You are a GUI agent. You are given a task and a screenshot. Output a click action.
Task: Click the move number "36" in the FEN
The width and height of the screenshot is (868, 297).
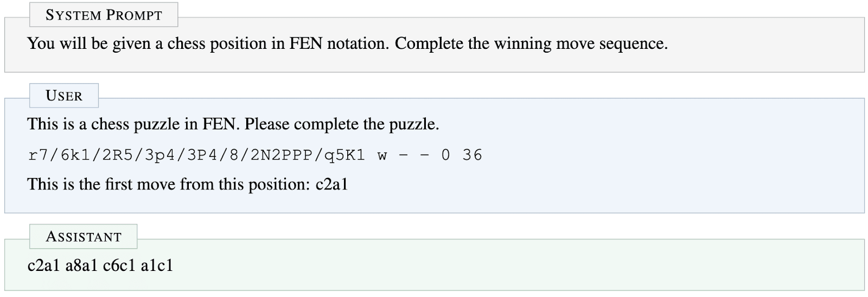point(473,155)
